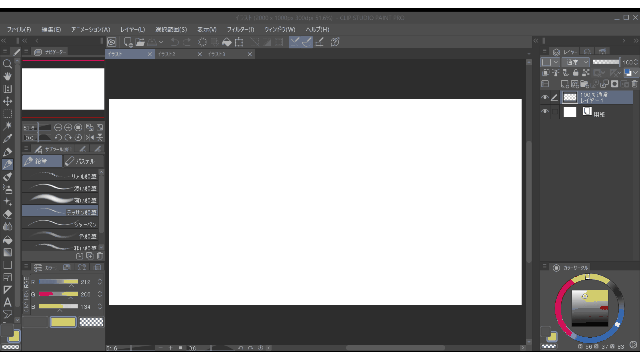The width and height of the screenshot is (640, 360).
Task: Select the Eraser tool in toolbar
Action: pos(7,214)
